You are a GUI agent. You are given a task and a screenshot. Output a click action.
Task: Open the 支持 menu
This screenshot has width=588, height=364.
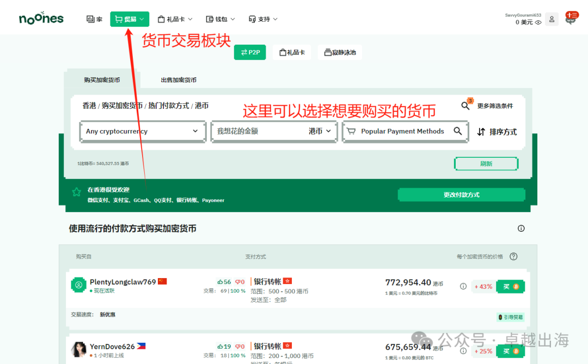(263, 19)
